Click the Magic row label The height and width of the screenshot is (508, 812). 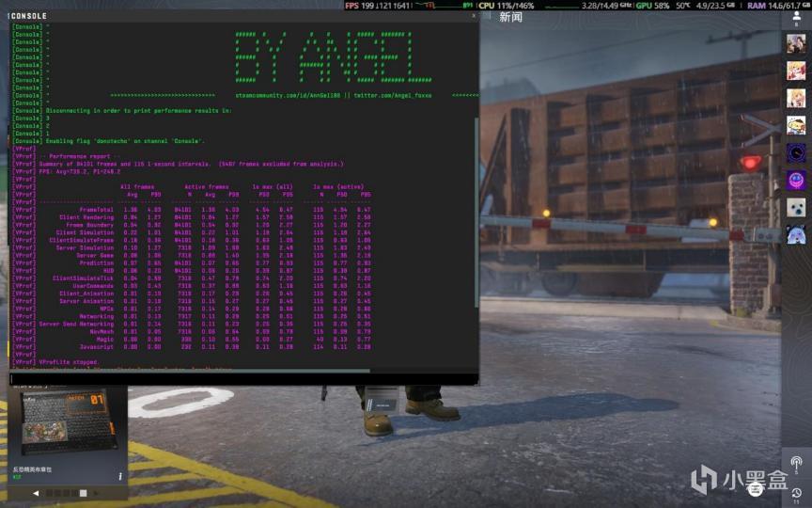pyautogui.click(x=104, y=339)
